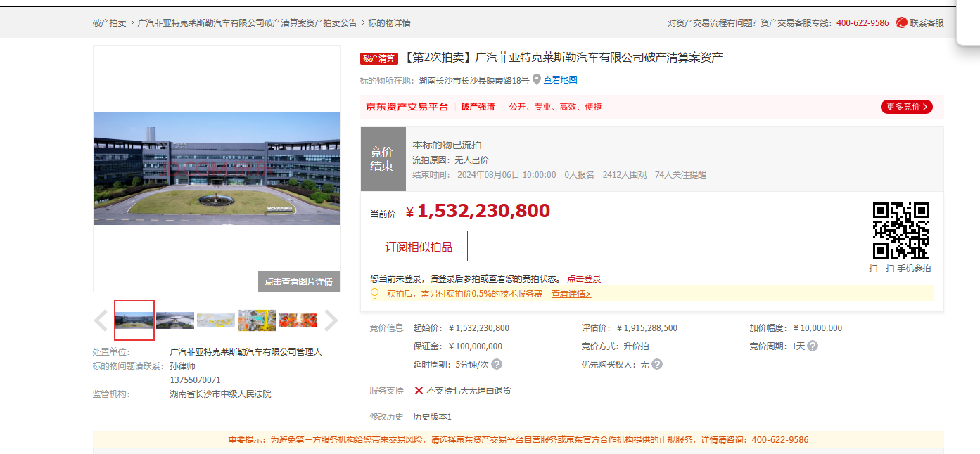Viewport: 980px width, 454px height.
Task: Click 联系客服 link
Action: coord(927,22)
